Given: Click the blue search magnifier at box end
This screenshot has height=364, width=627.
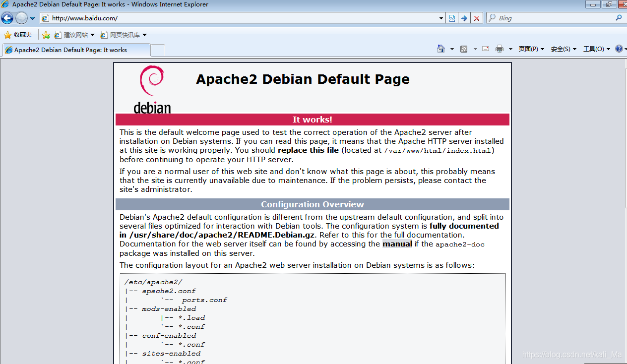Looking at the screenshot, I should click(x=619, y=18).
